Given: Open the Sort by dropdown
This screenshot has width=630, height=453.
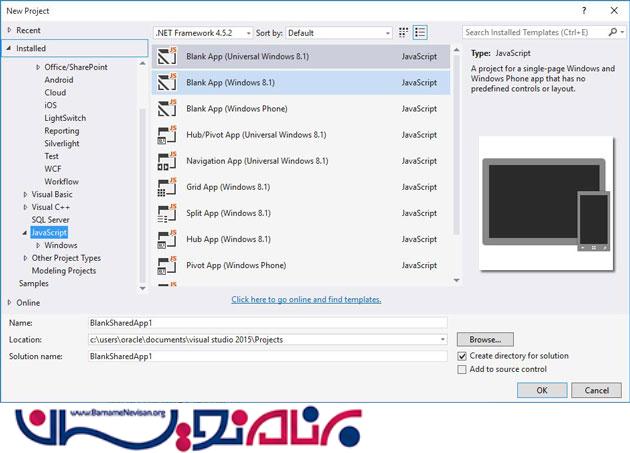Looking at the screenshot, I should (x=339, y=33).
